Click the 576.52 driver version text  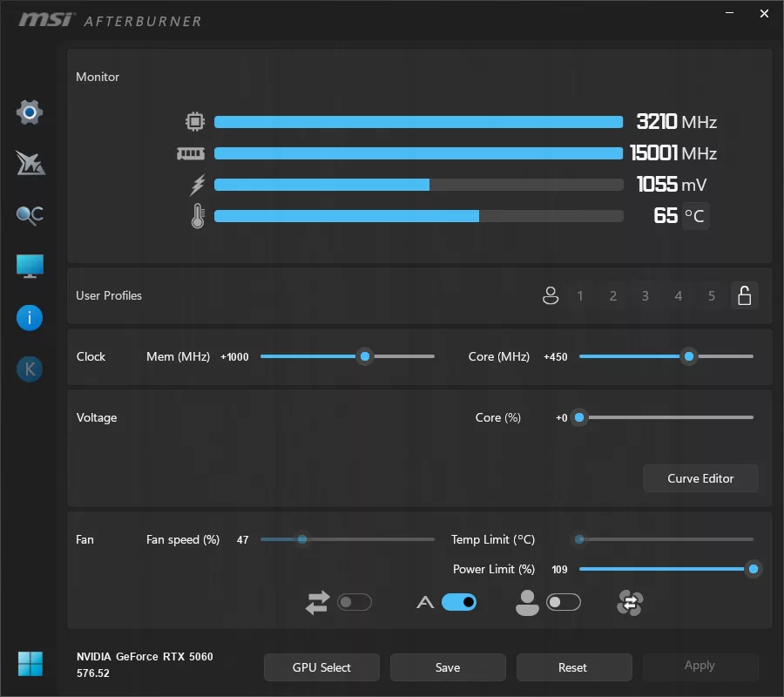tap(92, 673)
